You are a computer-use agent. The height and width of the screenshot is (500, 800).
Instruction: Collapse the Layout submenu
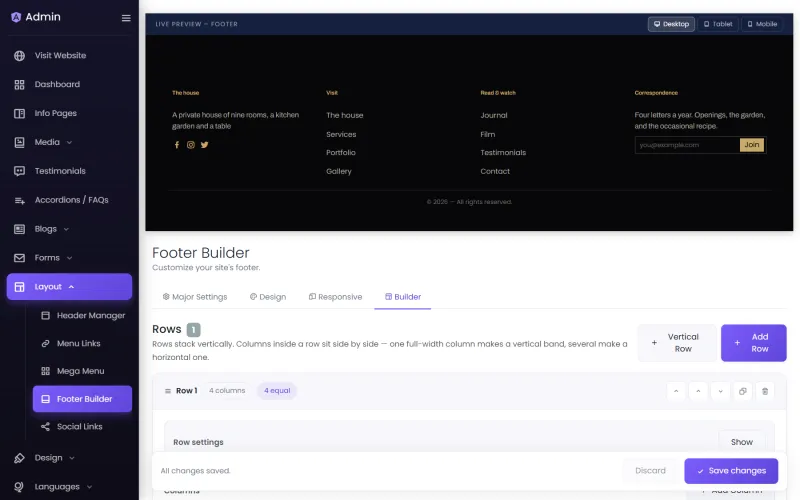tap(69, 287)
